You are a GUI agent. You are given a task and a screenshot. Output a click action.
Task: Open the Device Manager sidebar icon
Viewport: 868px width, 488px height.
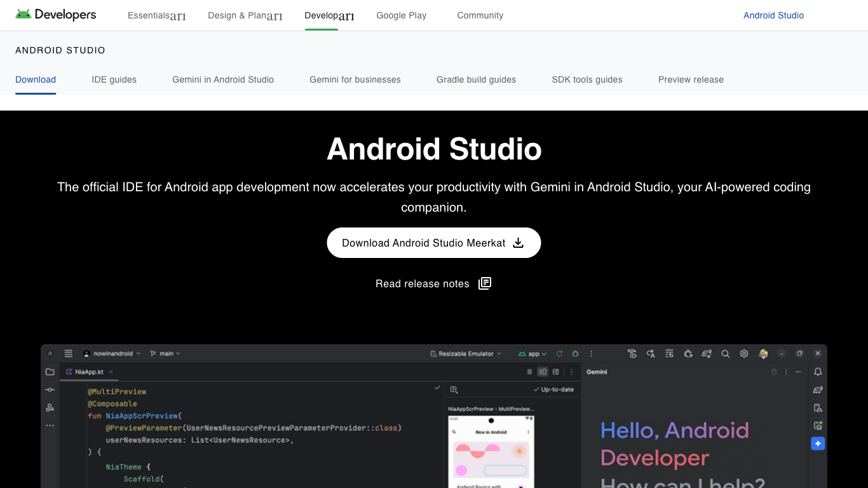818,408
